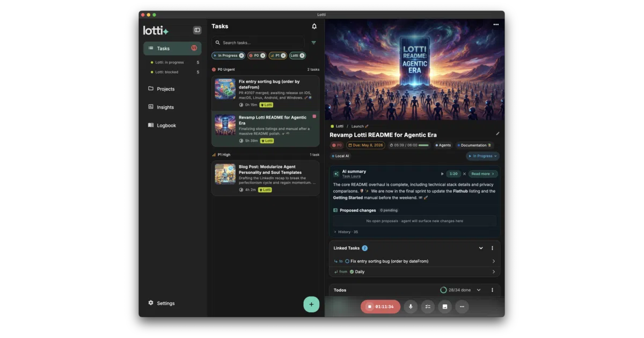Open Blog Post: Modularize Agent Personality task

(x=266, y=178)
